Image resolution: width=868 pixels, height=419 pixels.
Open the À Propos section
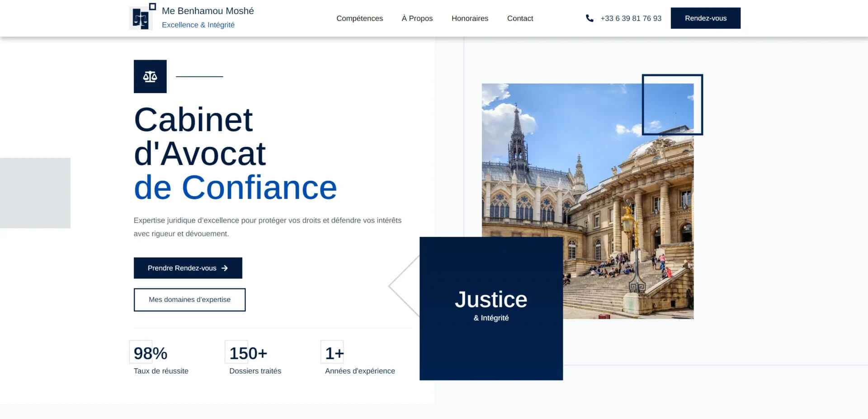click(416, 18)
